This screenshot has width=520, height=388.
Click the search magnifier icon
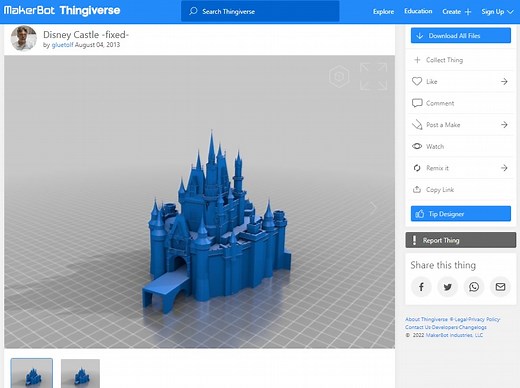[193, 11]
